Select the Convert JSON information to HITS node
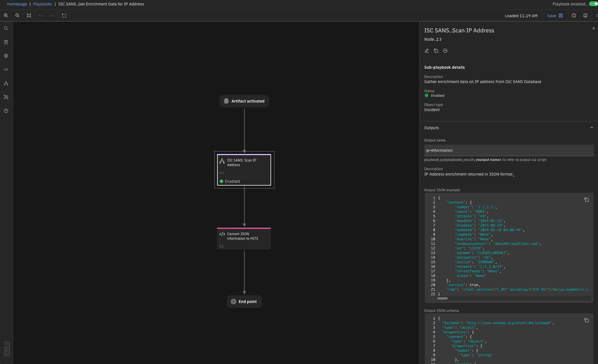598x364 pixels. pyautogui.click(x=244, y=239)
